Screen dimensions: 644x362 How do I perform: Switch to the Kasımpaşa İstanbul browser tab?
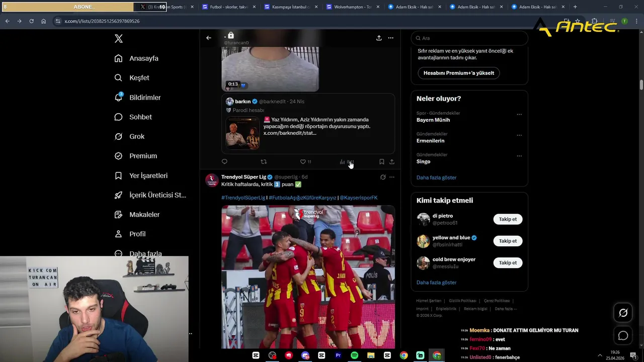290,7
